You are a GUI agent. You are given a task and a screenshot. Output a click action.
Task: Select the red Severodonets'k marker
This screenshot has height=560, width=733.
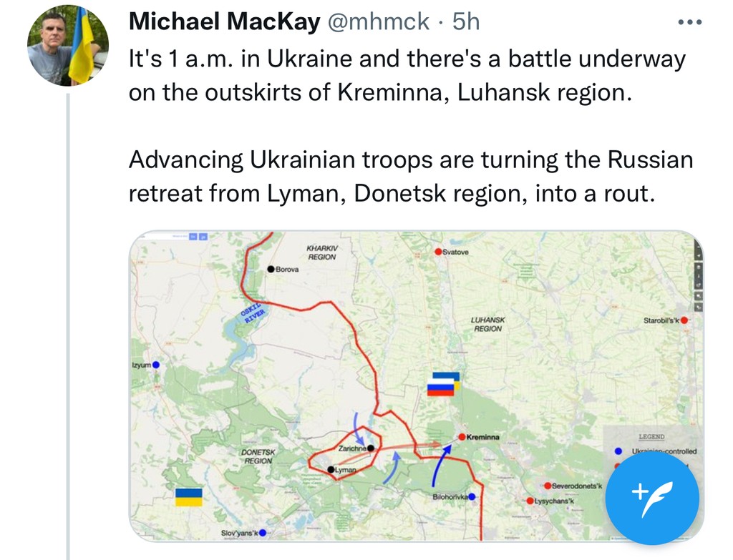tap(547, 486)
